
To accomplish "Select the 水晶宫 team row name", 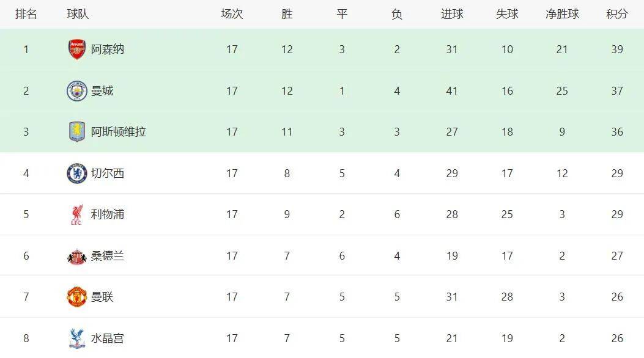I will (108, 338).
